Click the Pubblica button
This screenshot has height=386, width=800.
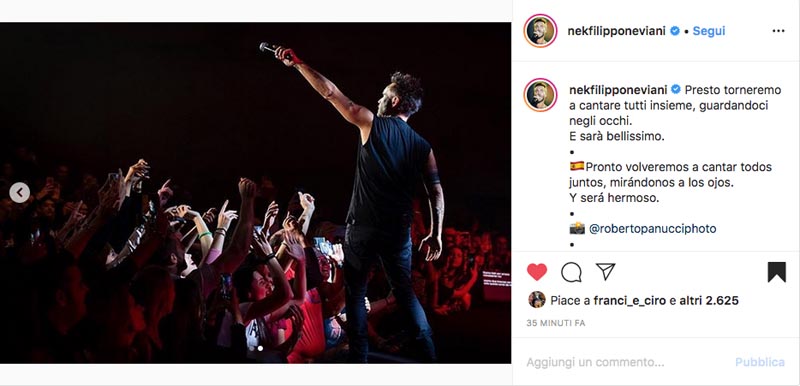(x=760, y=363)
